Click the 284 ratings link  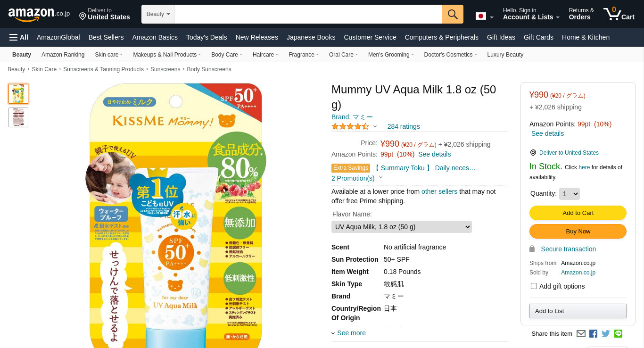pos(404,126)
